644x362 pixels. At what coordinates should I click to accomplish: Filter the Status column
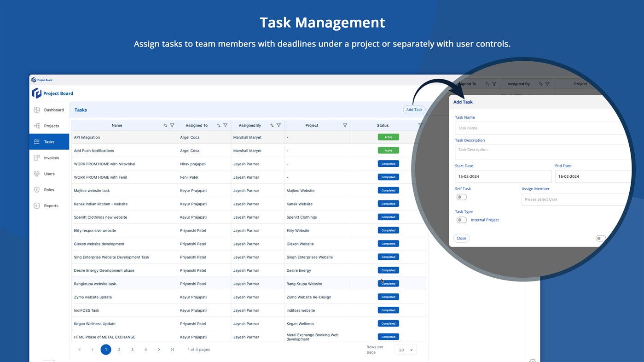tap(420, 125)
